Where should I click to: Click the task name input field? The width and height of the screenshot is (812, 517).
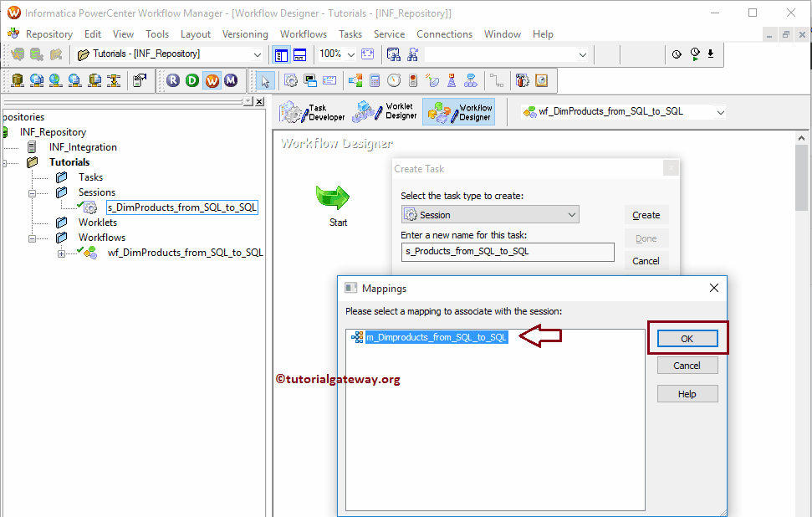[x=508, y=252]
